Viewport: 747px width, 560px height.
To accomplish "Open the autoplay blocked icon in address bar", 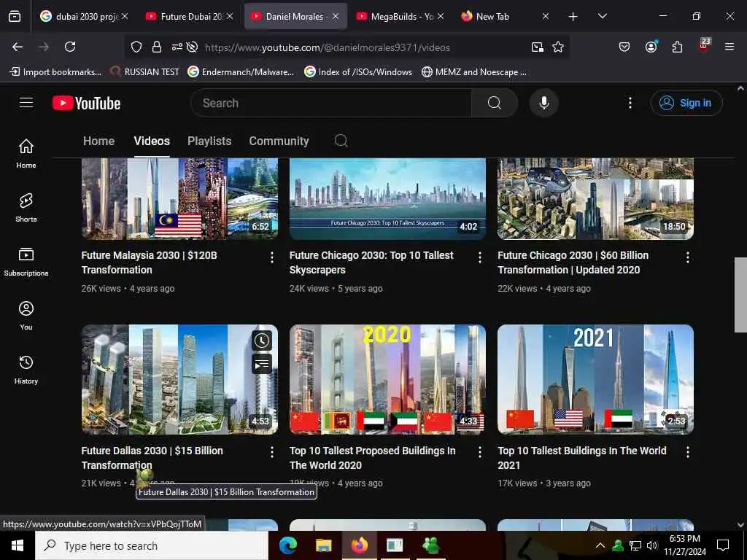I will click(x=192, y=47).
